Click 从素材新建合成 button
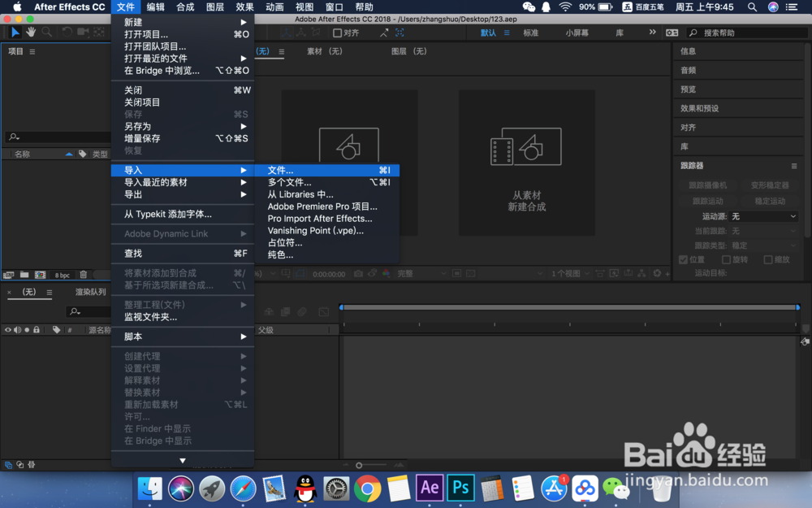812x508 pixels. 527,163
